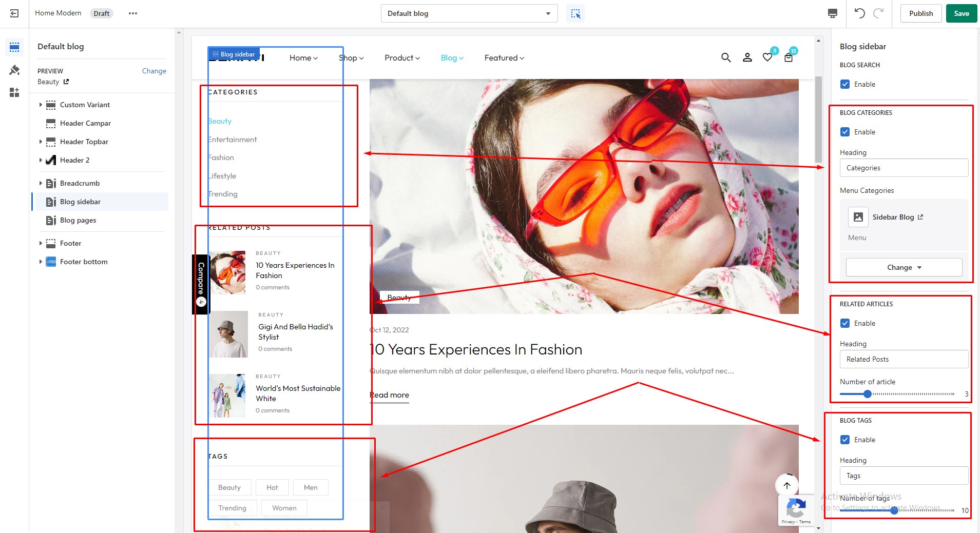Toggle Related Articles Enable checkbox

pyautogui.click(x=845, y=323)
